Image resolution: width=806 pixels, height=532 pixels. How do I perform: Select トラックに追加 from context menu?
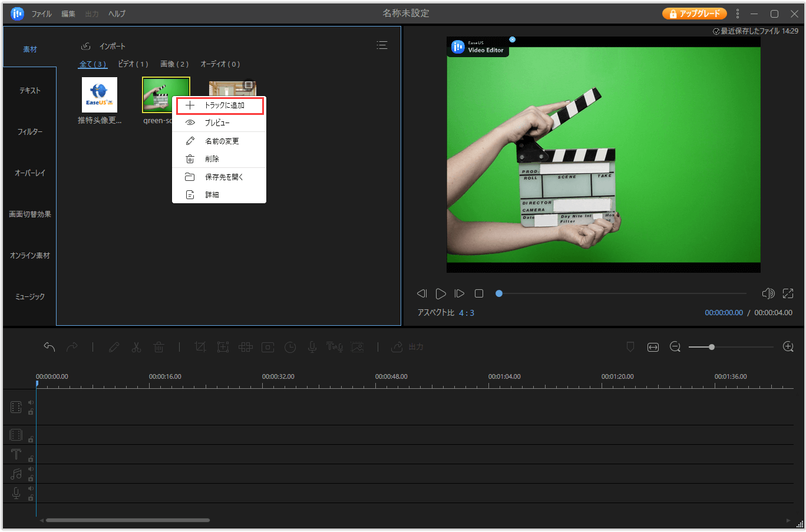[x=220, y=105]
